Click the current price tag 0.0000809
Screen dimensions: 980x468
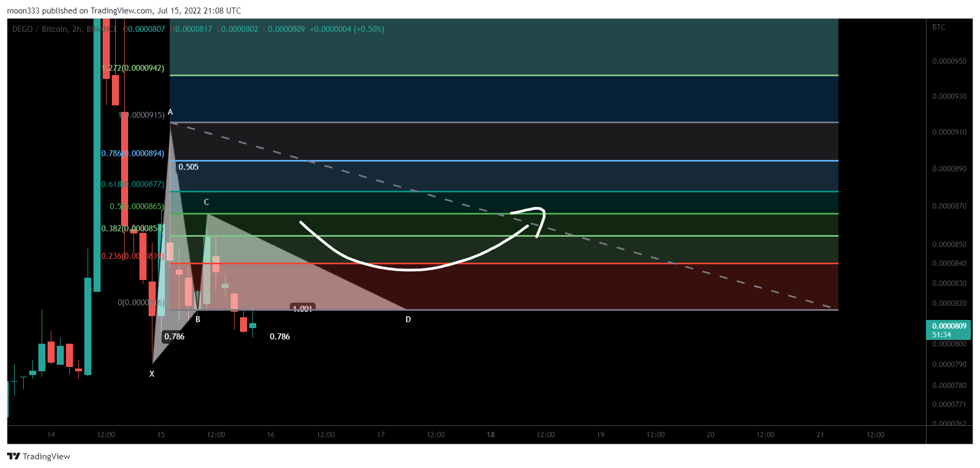click(949, 326)
